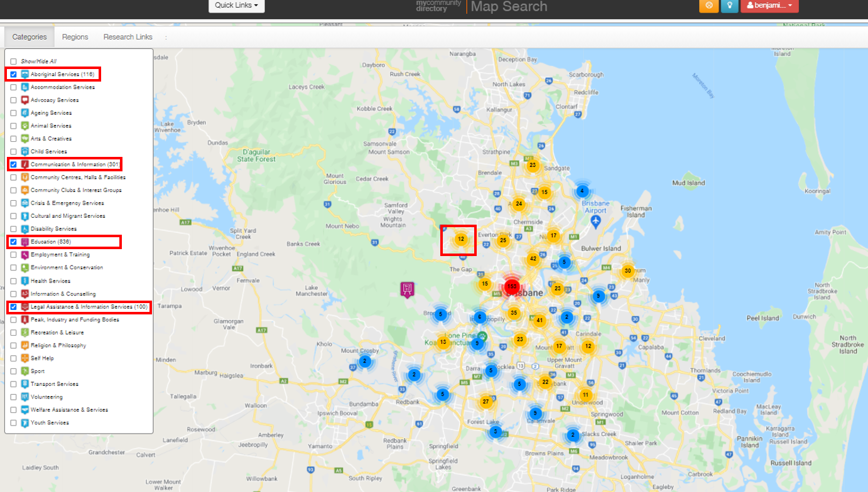Click the red 153 cluster over Brisbane

click(x=512, y=286)
